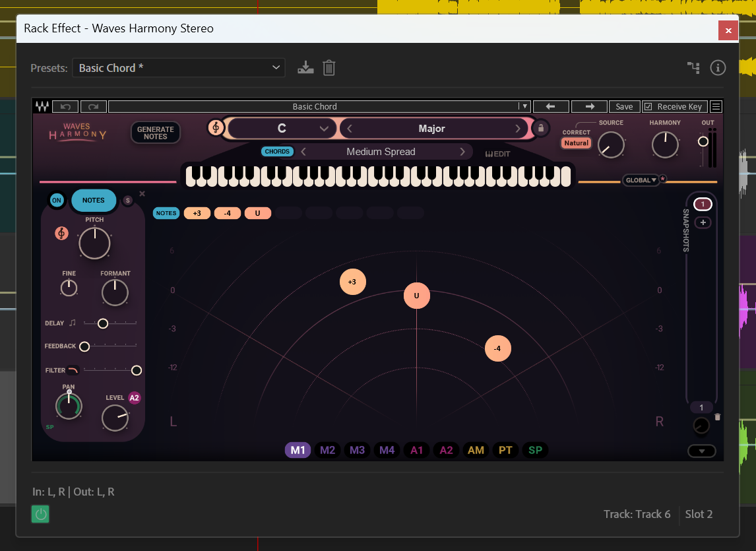Delete preset using the trash icon

(329, 67)
